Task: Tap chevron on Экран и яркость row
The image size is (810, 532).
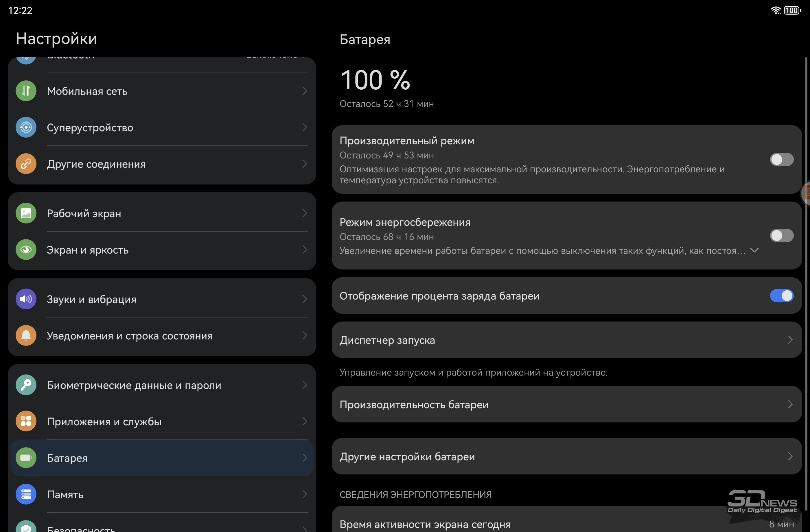Action: click(304, 250)
